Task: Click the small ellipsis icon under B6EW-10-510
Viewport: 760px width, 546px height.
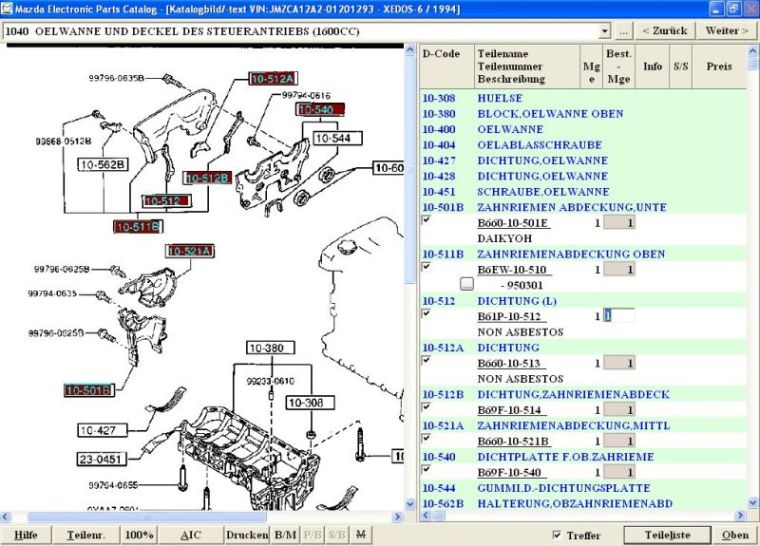Action: point(466,284)
